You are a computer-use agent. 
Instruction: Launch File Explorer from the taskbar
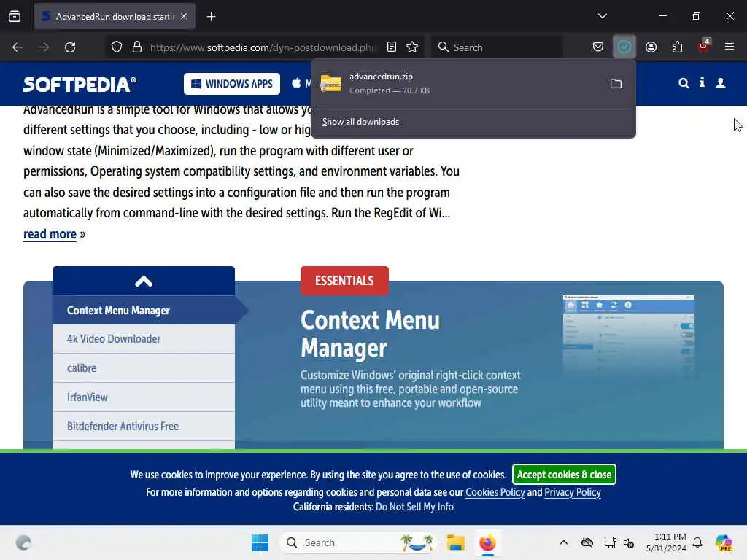click(x=456, y=542)
